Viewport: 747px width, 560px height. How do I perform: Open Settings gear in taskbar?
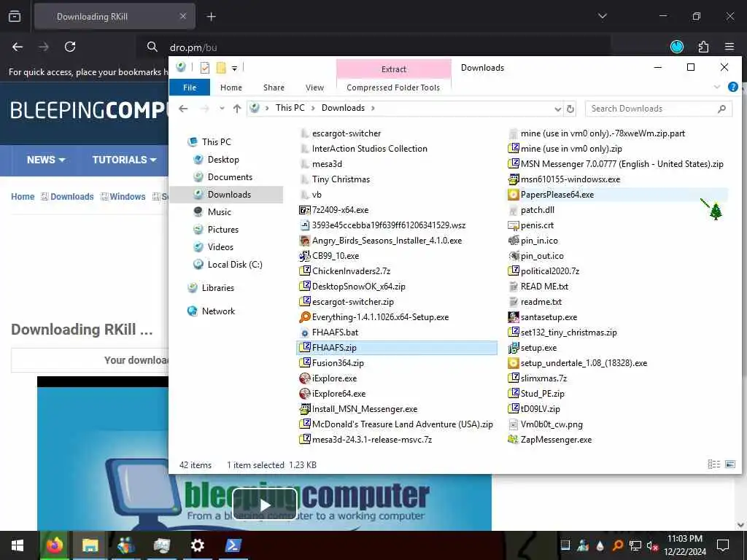(x=197, y=545)
